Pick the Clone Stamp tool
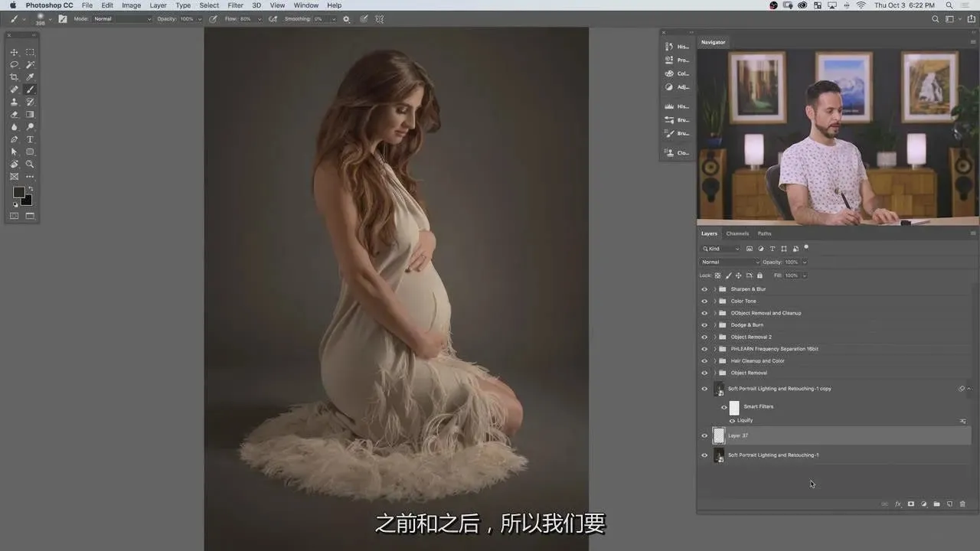The height and width of the screenshot is (551, 980). pos(14,102)
